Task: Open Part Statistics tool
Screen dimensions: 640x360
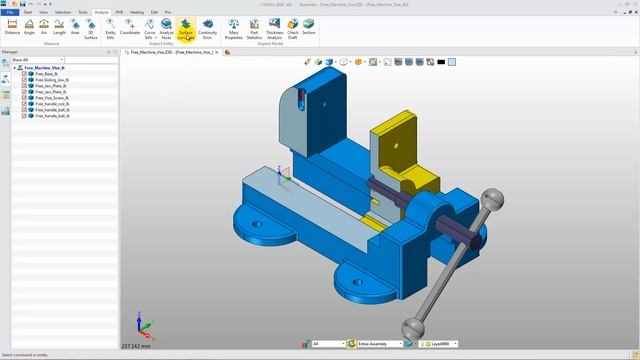Action: coord(254,29)
